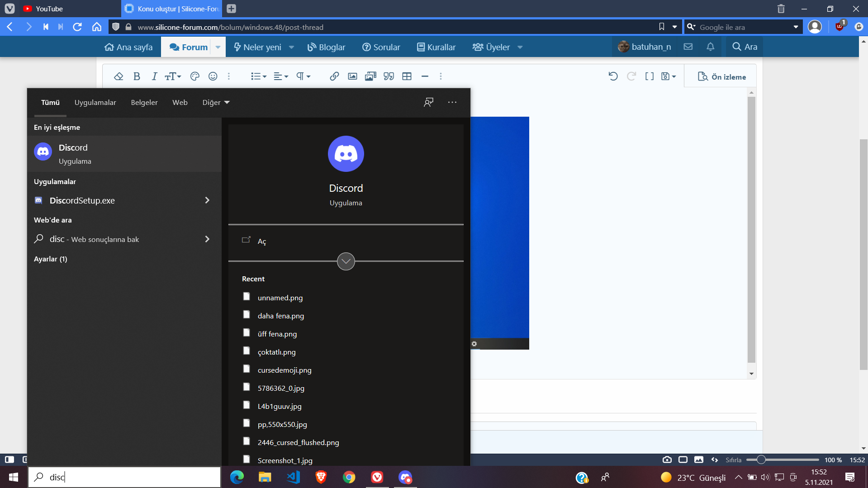Image resolution: width=868 pixels, height=488 pixels.
Task: Expand disc web results arrow
Action: [207, 239]
